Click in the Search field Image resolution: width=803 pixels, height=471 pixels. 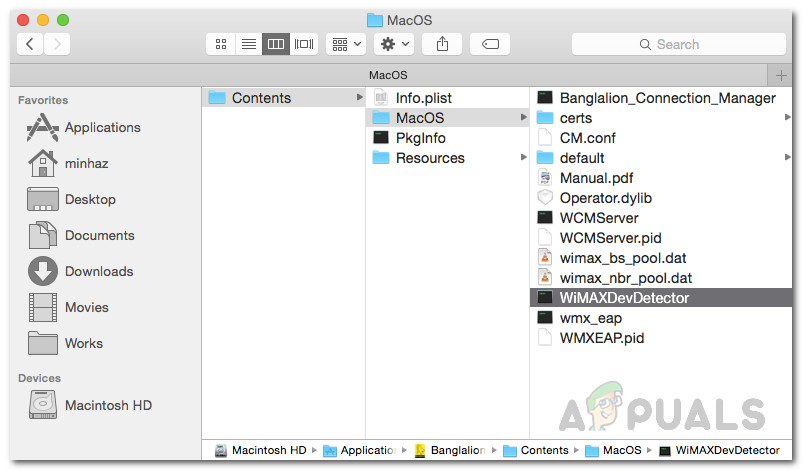[x=679, y=45]
